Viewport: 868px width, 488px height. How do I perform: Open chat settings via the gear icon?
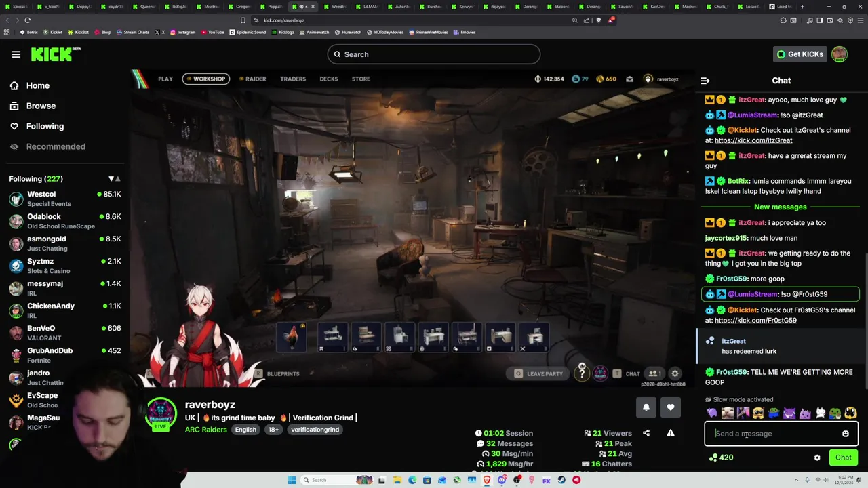817,457
